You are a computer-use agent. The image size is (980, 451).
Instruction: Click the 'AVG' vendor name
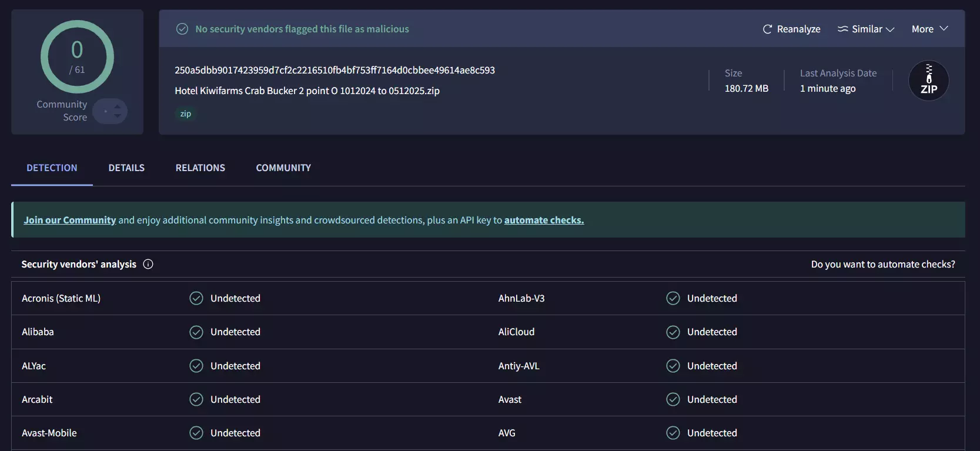(x=507, y=433)
